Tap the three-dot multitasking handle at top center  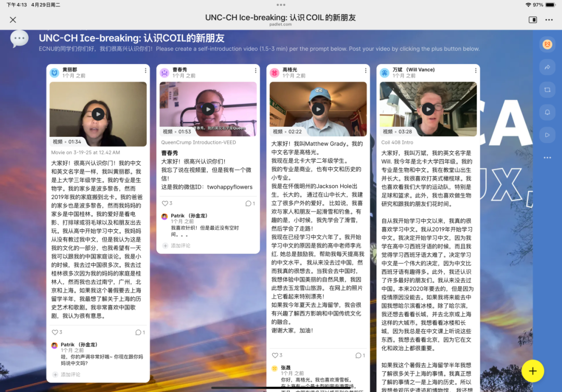tap(280, 5)
